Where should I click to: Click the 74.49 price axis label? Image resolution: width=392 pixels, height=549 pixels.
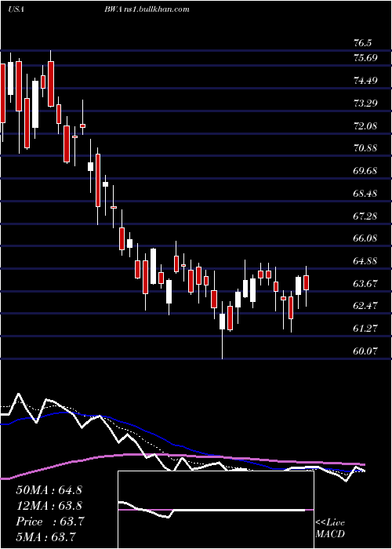[x=366, y=81]
